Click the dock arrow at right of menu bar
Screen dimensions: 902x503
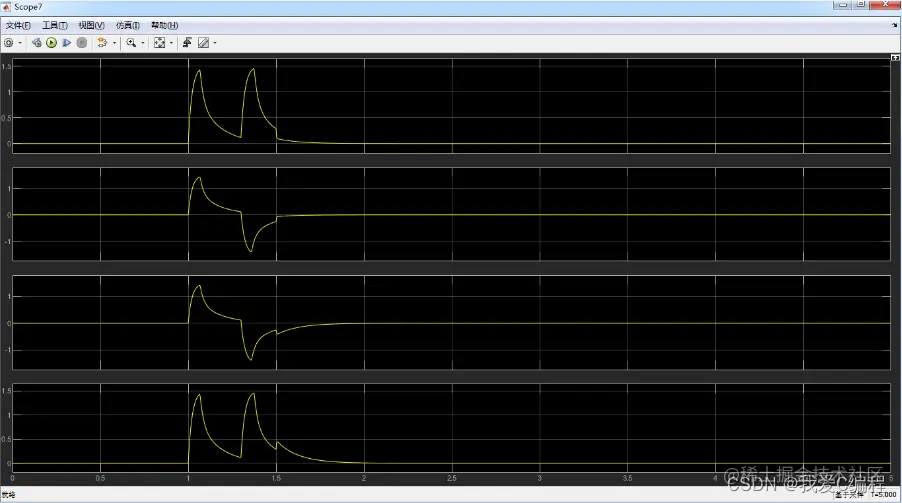click(895, 25)
